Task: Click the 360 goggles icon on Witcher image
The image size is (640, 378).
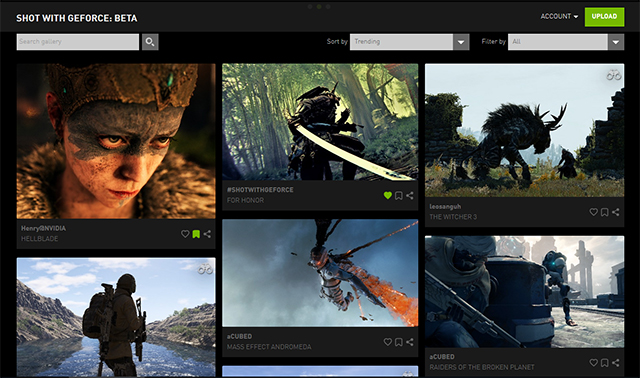Action: coord(613,75)
